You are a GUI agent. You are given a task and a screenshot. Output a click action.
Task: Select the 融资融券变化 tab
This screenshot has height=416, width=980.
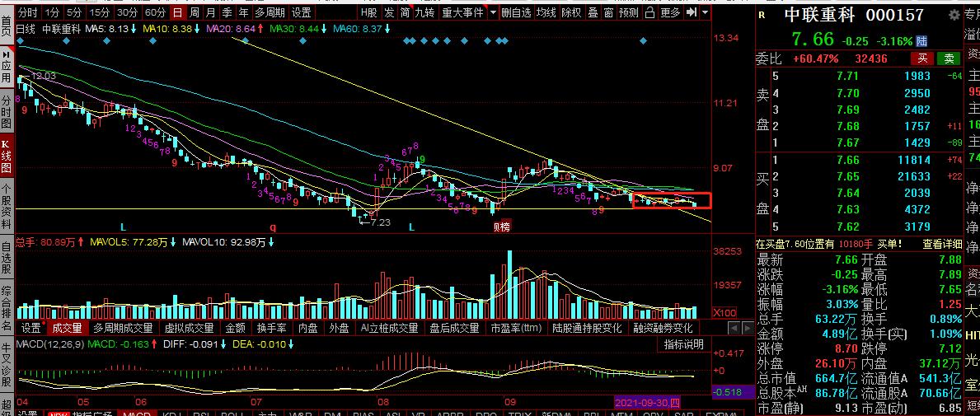pos(663,327)
